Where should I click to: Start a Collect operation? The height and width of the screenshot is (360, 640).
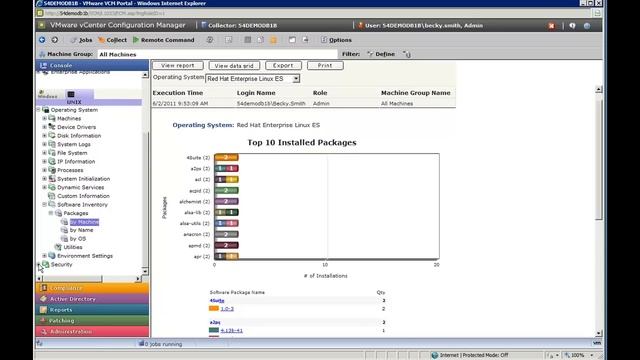click(x=113, y=40)
